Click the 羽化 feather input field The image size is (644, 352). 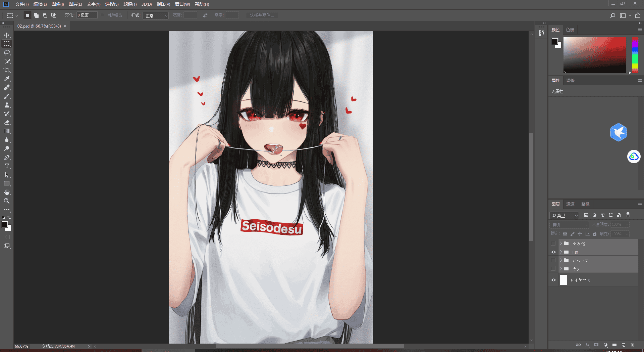pyautogui.click(x=87, y=15)
